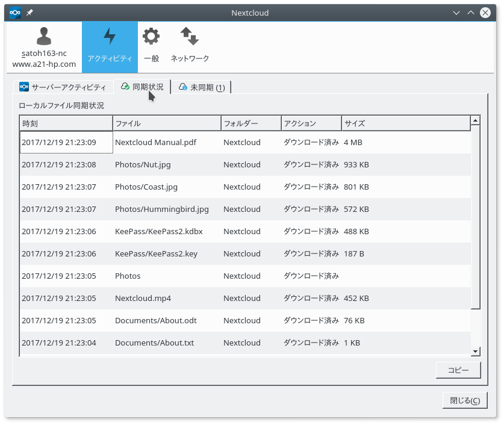Sort by the アクション column header
The height and width of the screenshot is (425, 504).
pyautogui.click(x=311, y=123)
